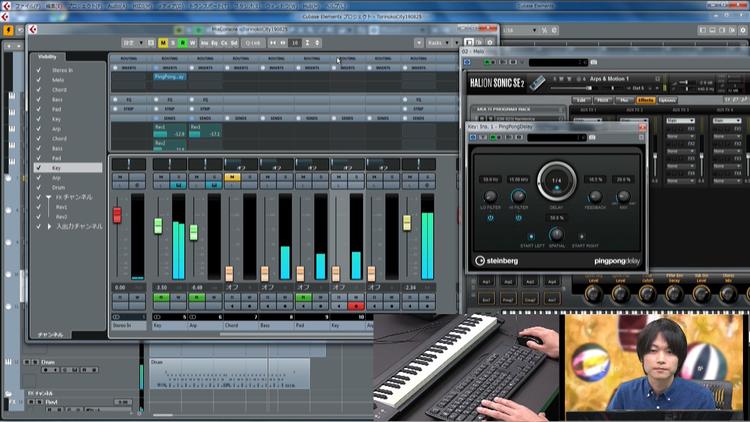750x422 pixels.
Task: Click the Chord channel fader handle
Action: tap(229, 274)
